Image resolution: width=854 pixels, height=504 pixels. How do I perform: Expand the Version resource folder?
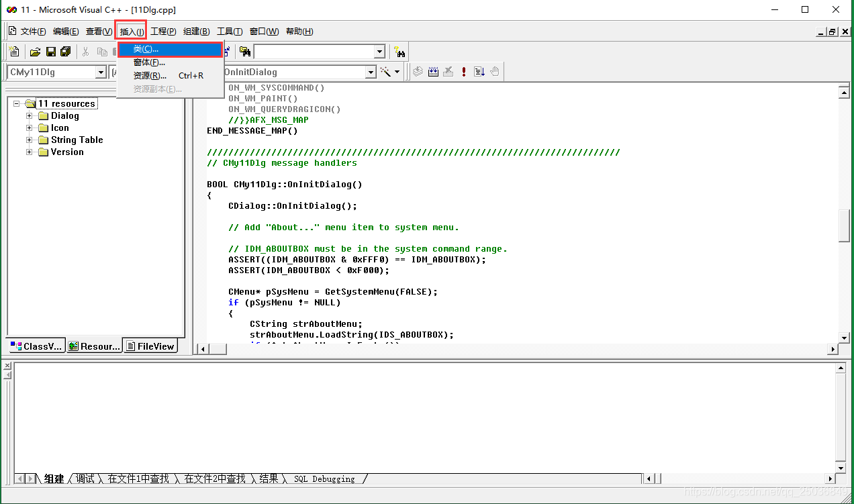tap(29, 152)
